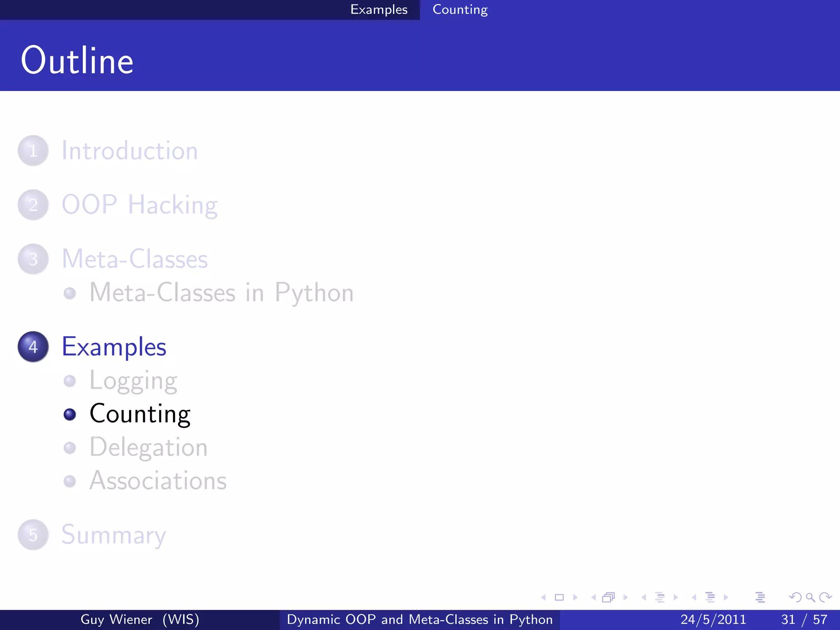Jump to the Examples section in outline
The image size is (840, 630).
pyautogui.click(x=114, y=347)
